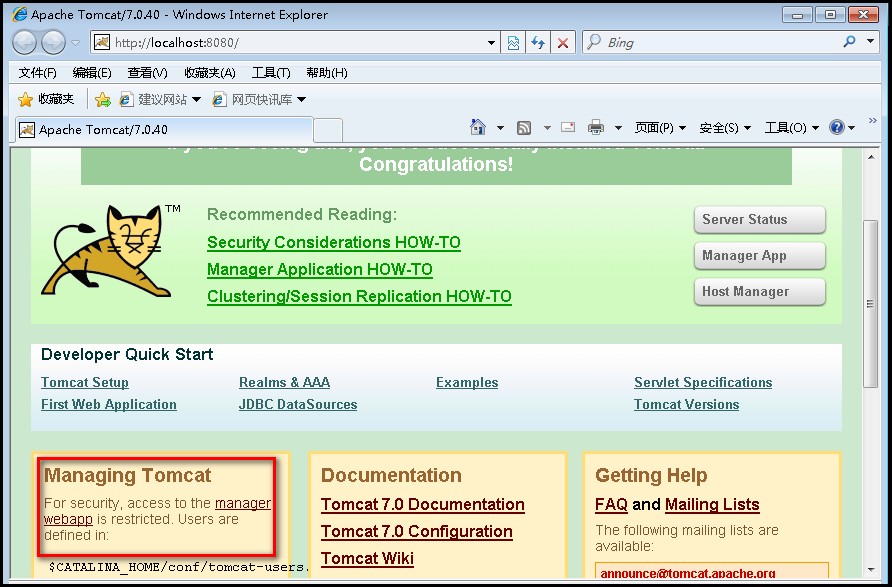Click the Bing search box
892x587 pixels.
pos(711,43)
